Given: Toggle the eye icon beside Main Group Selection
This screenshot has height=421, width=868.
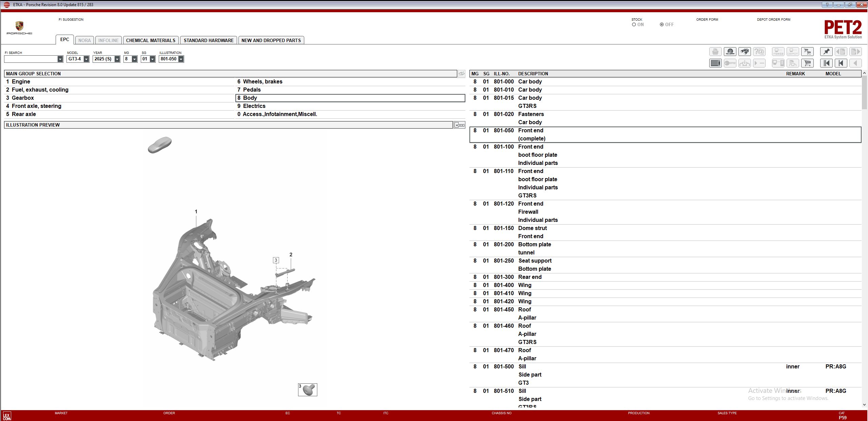Looking at the screenshot, I should [461, 74].
